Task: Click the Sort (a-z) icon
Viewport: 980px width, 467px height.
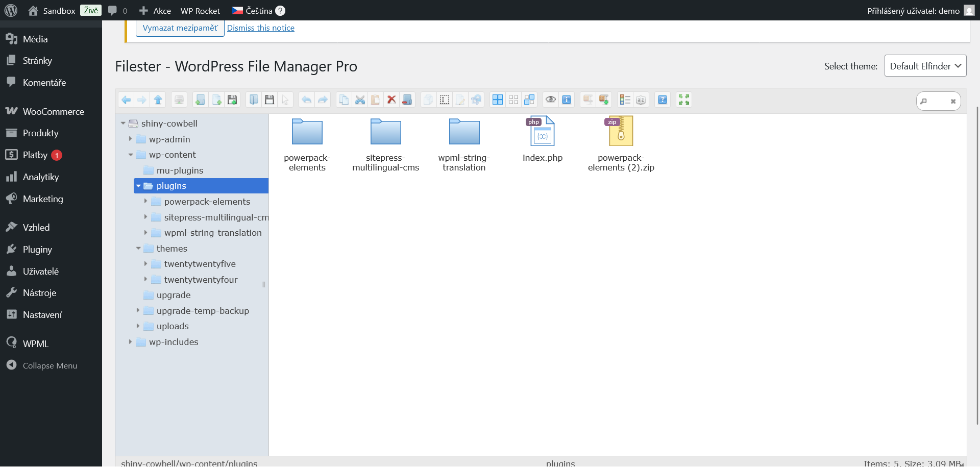Action: click(x=641, y=100)
